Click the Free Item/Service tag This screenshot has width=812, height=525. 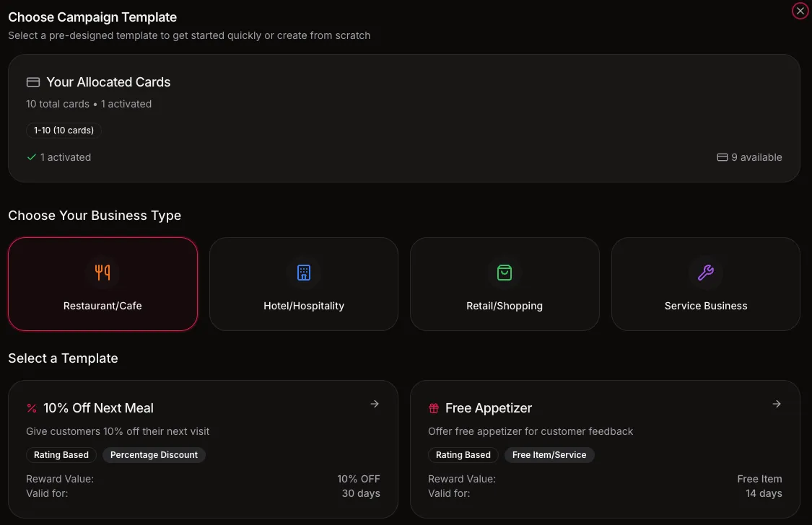[549, 455]
